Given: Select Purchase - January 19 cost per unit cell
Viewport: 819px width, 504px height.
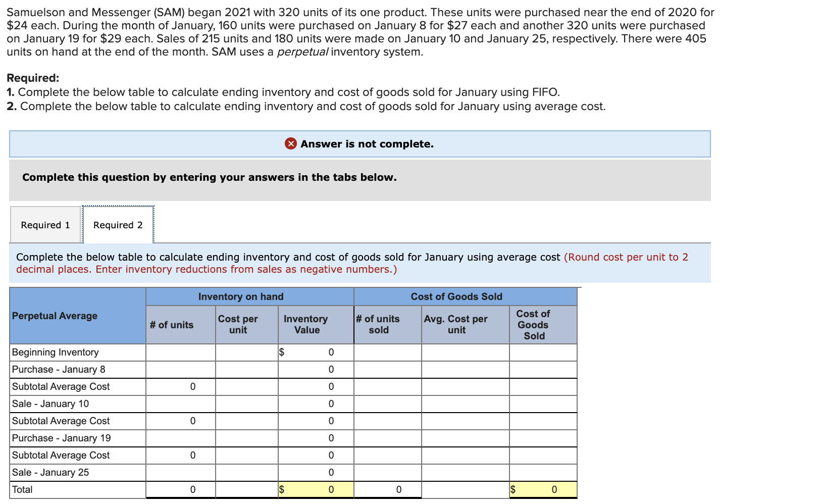Looking at the screenshot, I should coord(247,438).
